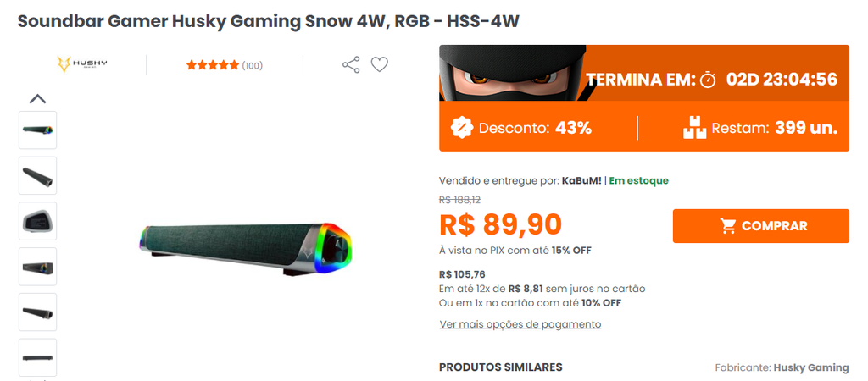The height and width of the screenshot is (381, 868).
Task: Select first soundbar RGB thumbnail
Action: click(x=37, y=130)
